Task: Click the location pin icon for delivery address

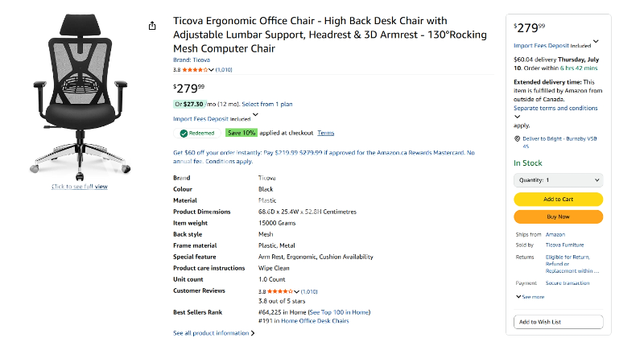Action: pyautogui.click(x=517, y=138)
